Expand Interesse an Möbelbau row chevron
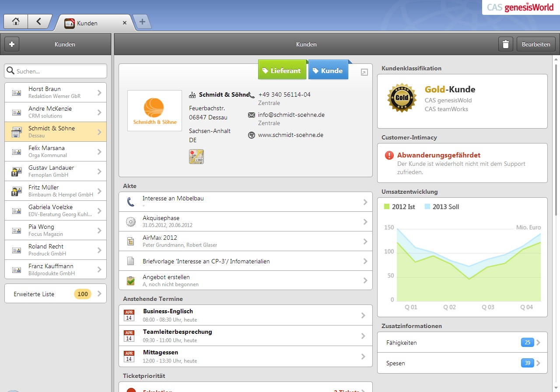 pos(365,202)
